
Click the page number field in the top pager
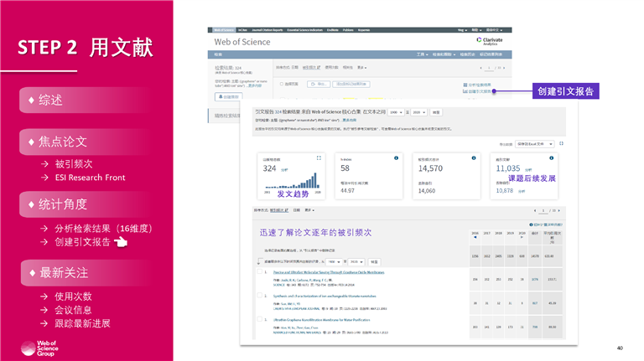pos(489,68)
